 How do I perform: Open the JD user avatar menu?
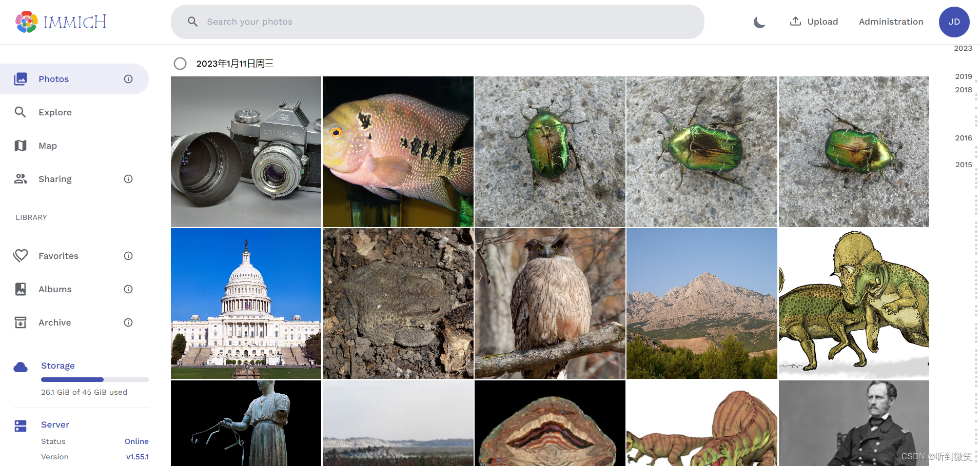[954, 22]
